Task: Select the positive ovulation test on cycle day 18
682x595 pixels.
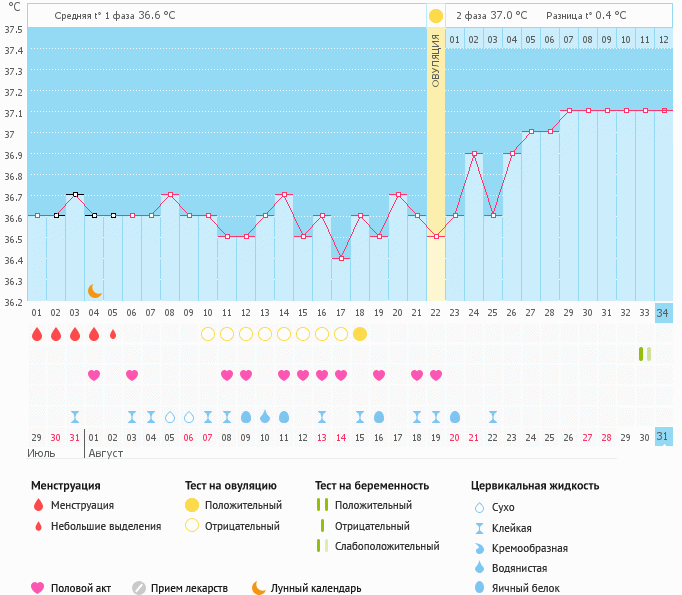Action: pyautogui.click(x=360, y=333)
